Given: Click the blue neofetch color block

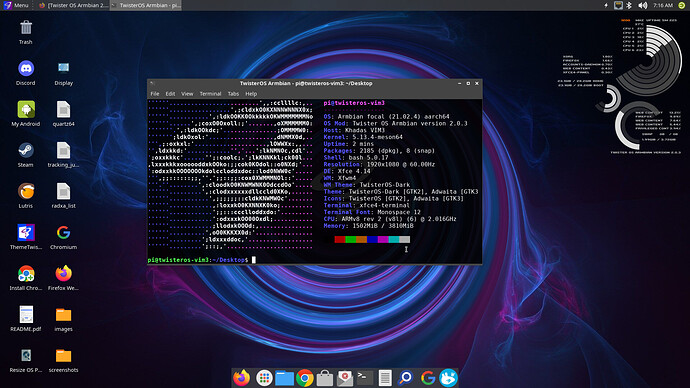Looking at the screenshot, I should [x=372, y=239].
